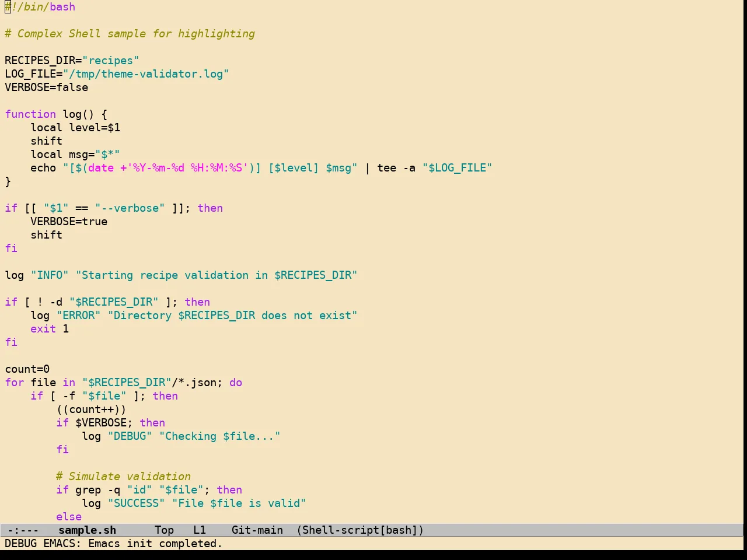Click the 'do' keyword ending the for line

[236, 383]
